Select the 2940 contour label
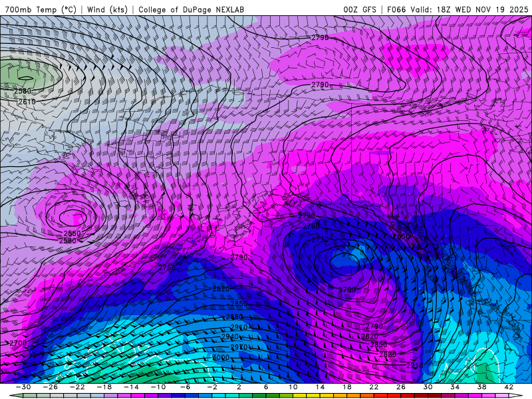The width and height of the screenshot is (532, 399). click(x=229, y=336)
